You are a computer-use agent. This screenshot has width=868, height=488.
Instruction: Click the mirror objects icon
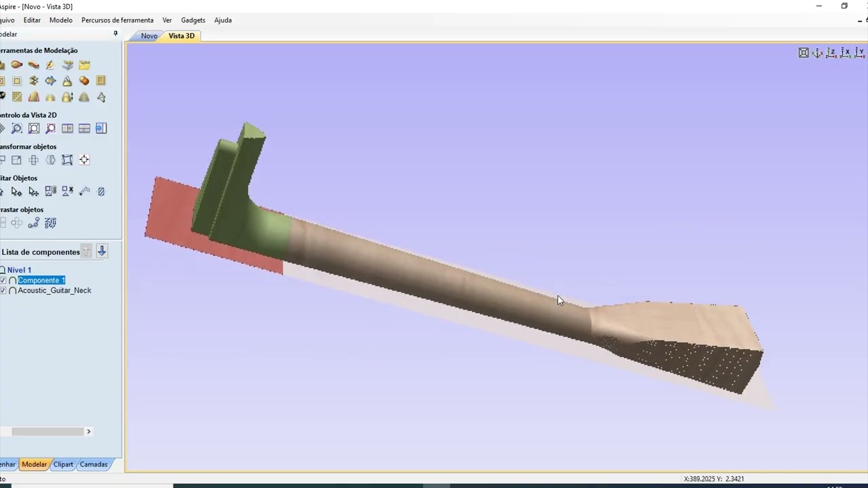point(50,160)
